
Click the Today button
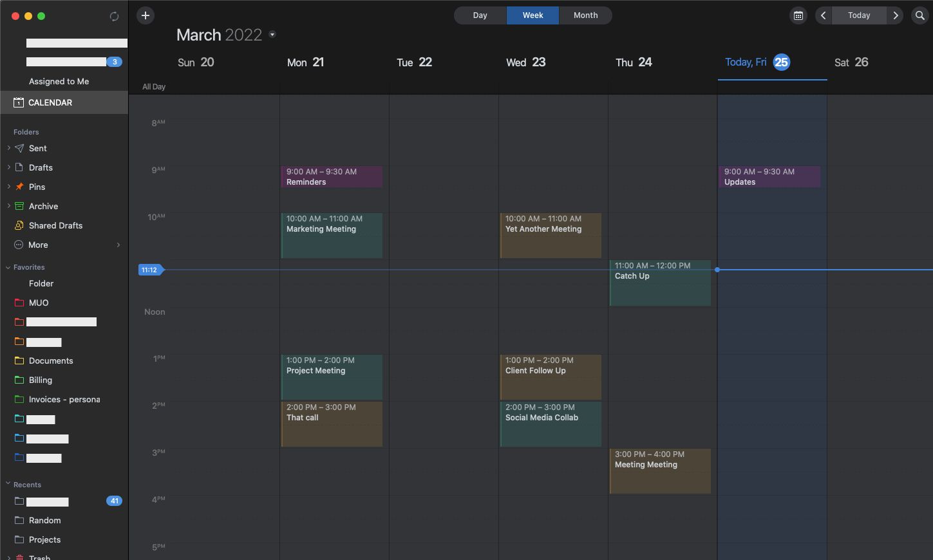coord(859,15)
